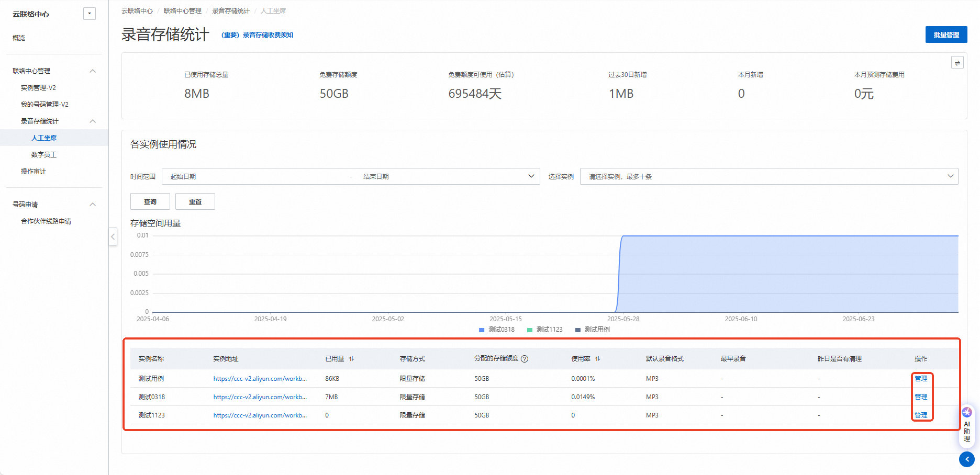The width and height of the screenshot is (980, 475).
Task: Select 人工坐席 in the sidebar
Action: (x=44, y=138)
